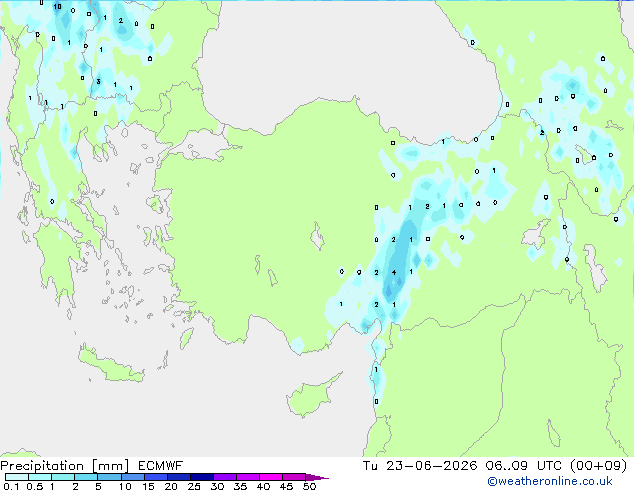Click the 1–2 mm legend swatch
The width and height of the screenshot is (634, 490).
[x=63, y=477]
